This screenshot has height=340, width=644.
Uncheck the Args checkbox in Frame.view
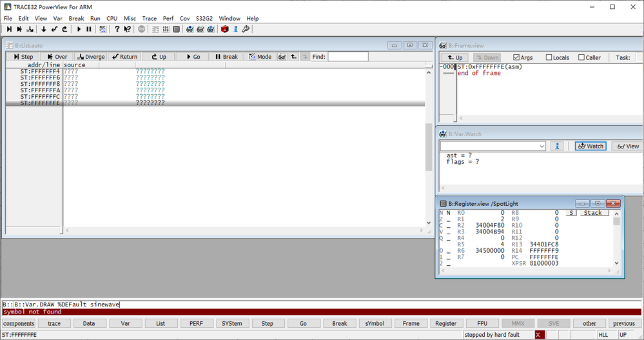point(516,57)
